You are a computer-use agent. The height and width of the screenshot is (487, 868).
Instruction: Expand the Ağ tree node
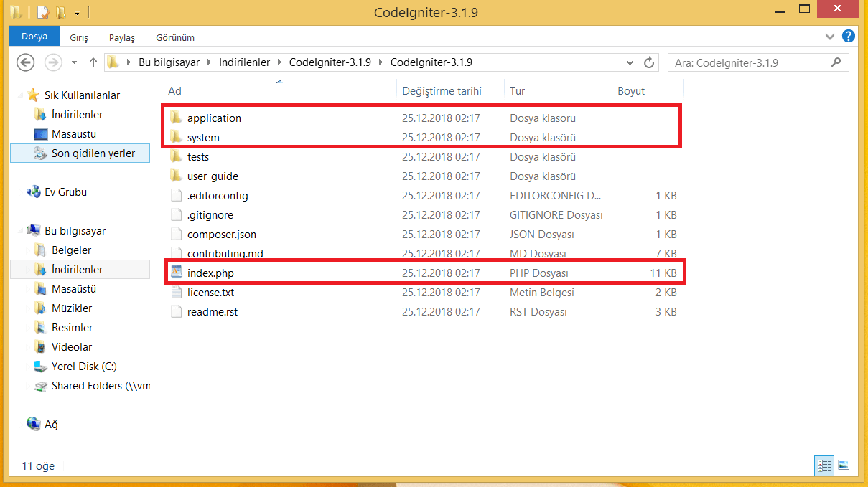pos(19,425)
